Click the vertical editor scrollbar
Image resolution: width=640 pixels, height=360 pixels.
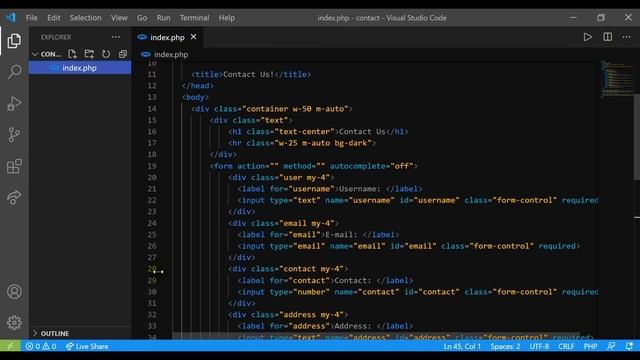coord(637,137)
